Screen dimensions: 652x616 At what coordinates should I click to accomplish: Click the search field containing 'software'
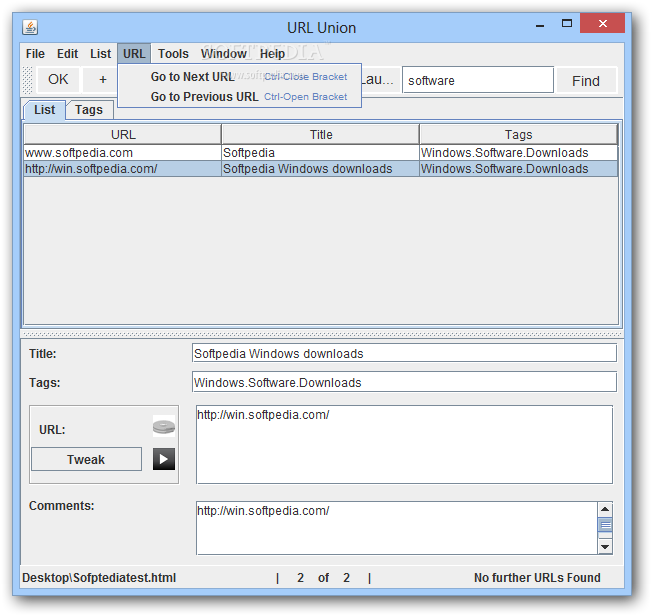click(x=478, y=80)
